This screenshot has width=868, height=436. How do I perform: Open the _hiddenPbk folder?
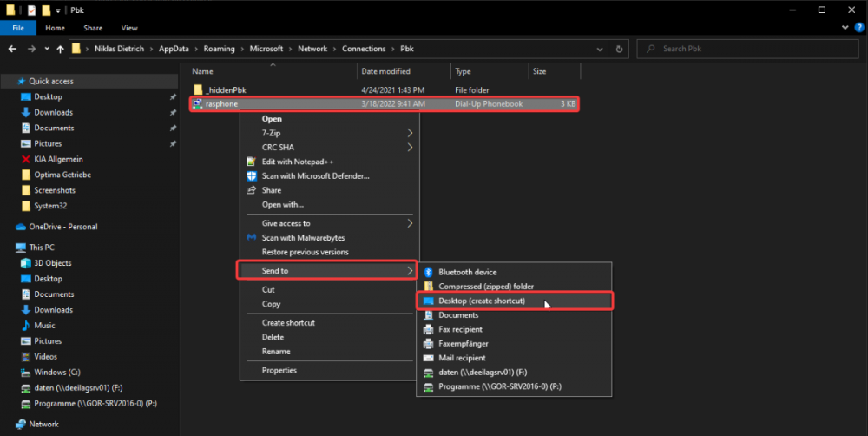coord(226,89)
